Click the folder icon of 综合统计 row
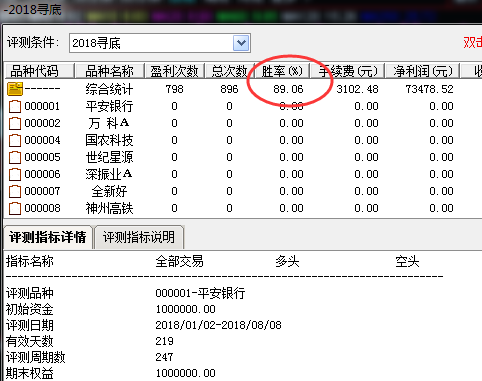Viewport: 482px width, 381px height. point(15,89)
